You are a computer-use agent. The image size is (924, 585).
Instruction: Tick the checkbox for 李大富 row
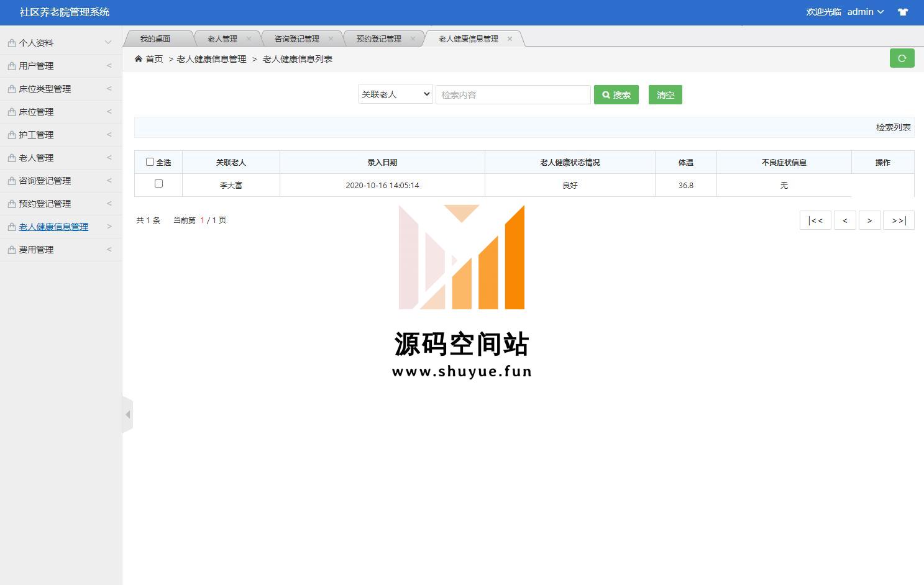click(x=158, y=184)
